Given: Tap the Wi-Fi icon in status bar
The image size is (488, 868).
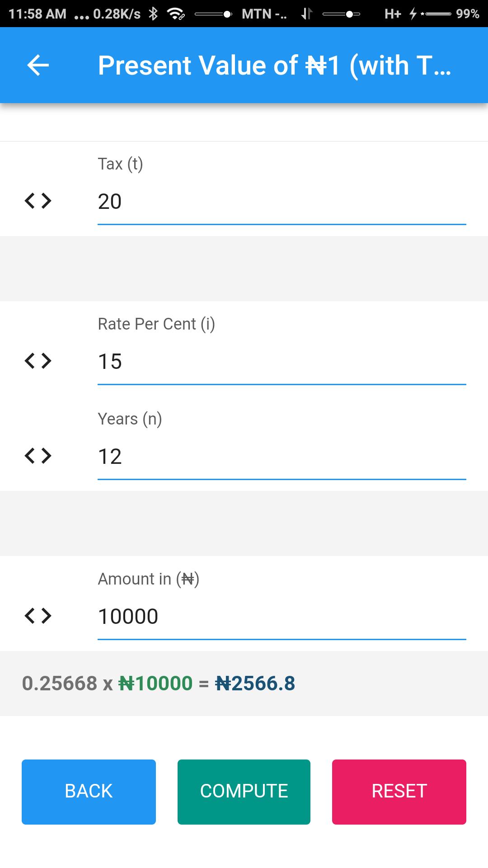Looking at the screenshot, I should (176, 14).
